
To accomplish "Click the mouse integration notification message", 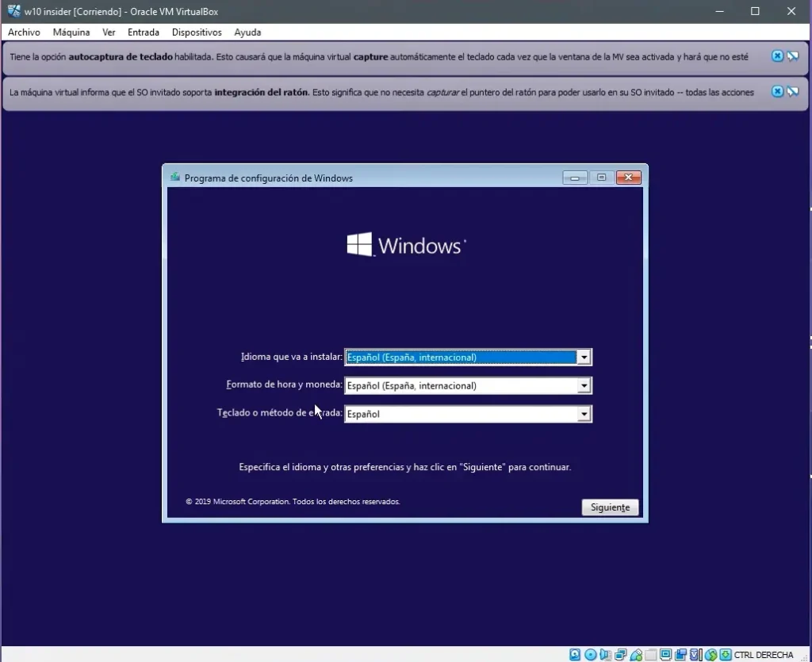I will [x=381, y=92].
